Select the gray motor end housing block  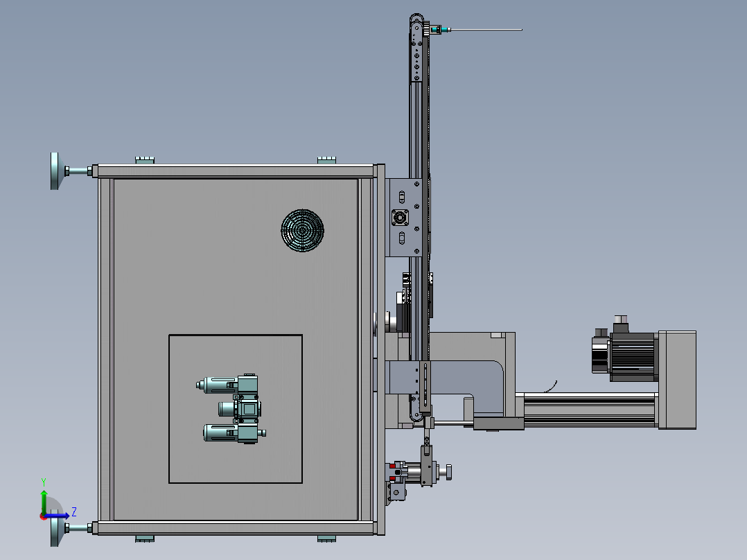677,380
